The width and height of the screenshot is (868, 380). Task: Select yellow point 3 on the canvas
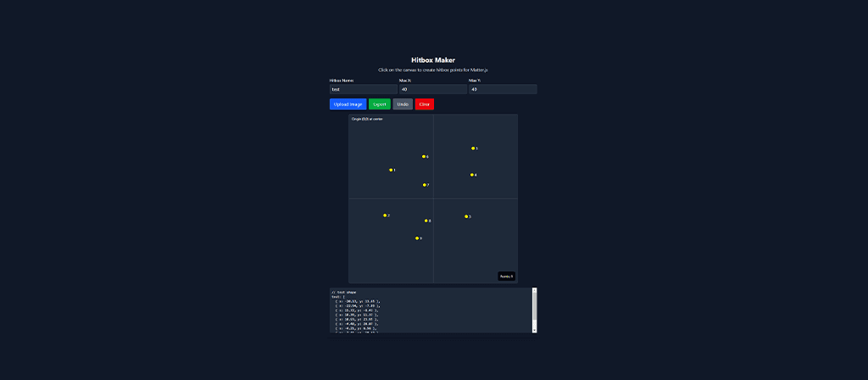466,216
